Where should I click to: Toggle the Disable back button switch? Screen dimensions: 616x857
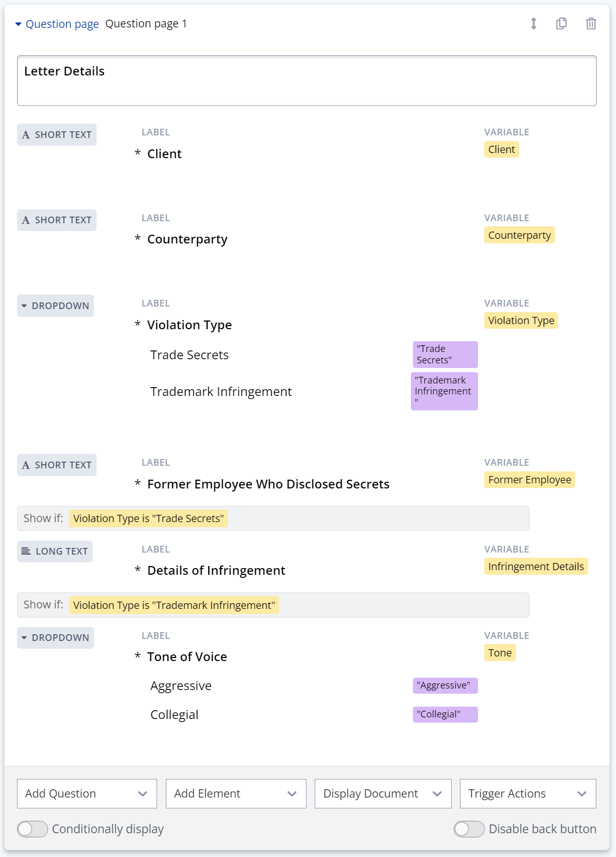click(469, 829)
